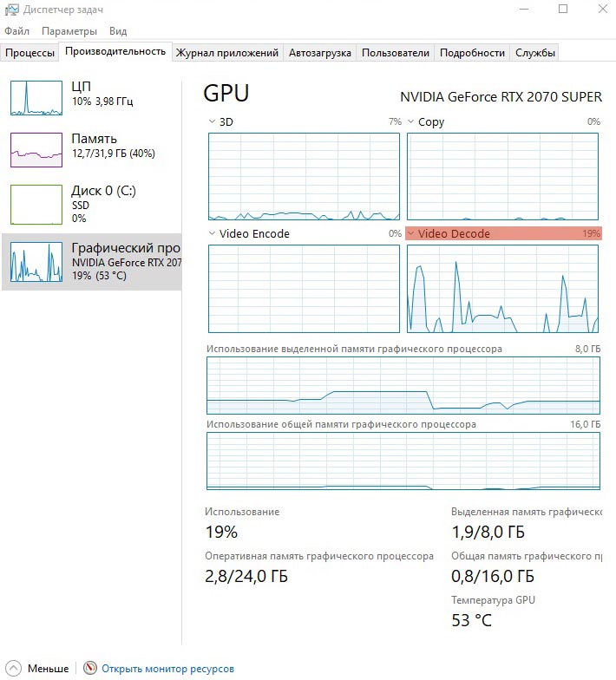
Task: Select the Память memory graph thumbnail
Action: coord(36,149)
